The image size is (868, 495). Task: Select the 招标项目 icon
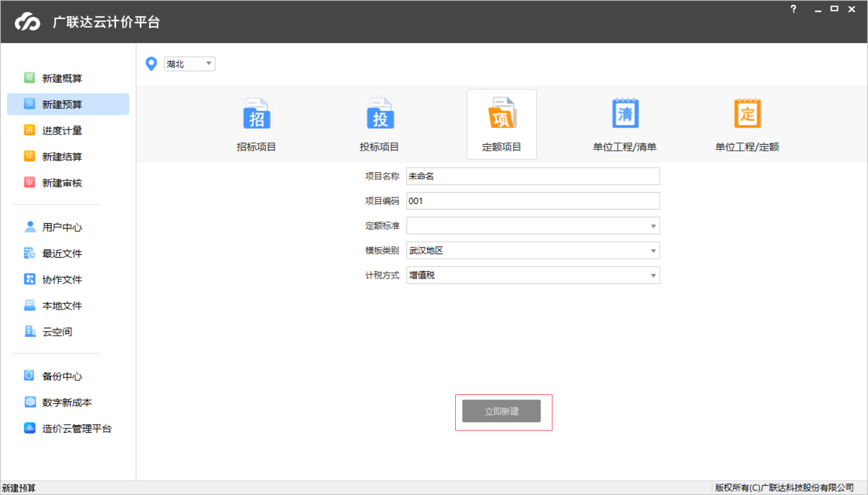257,114
